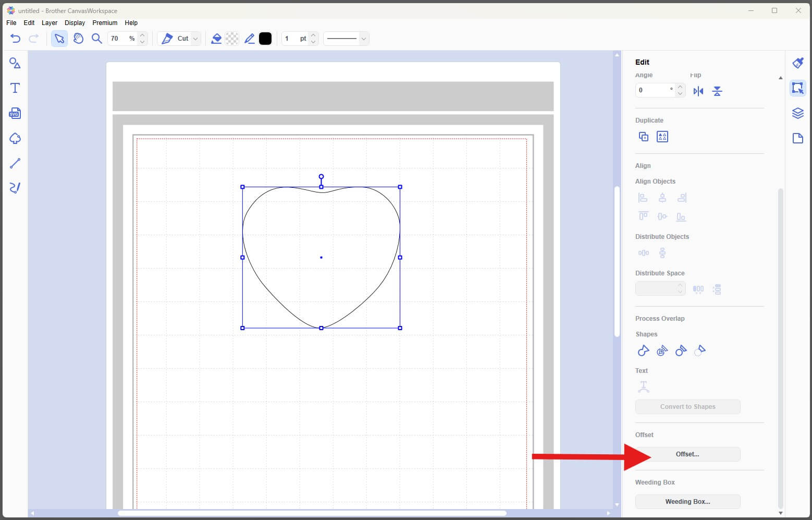Flip selected shape vertically
The width and height of the screenshot is (812, 520).
pos(717,91)
